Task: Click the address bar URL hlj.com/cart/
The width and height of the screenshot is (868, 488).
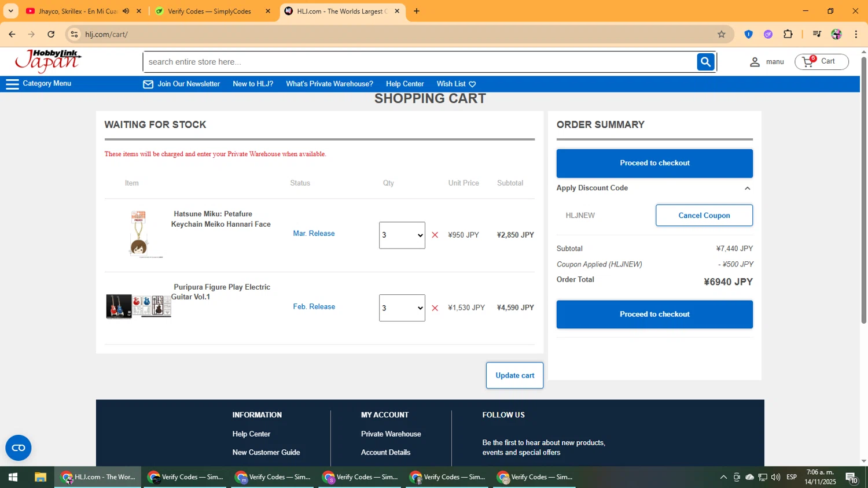Action: pyautogui.click(x=106, y=34)
